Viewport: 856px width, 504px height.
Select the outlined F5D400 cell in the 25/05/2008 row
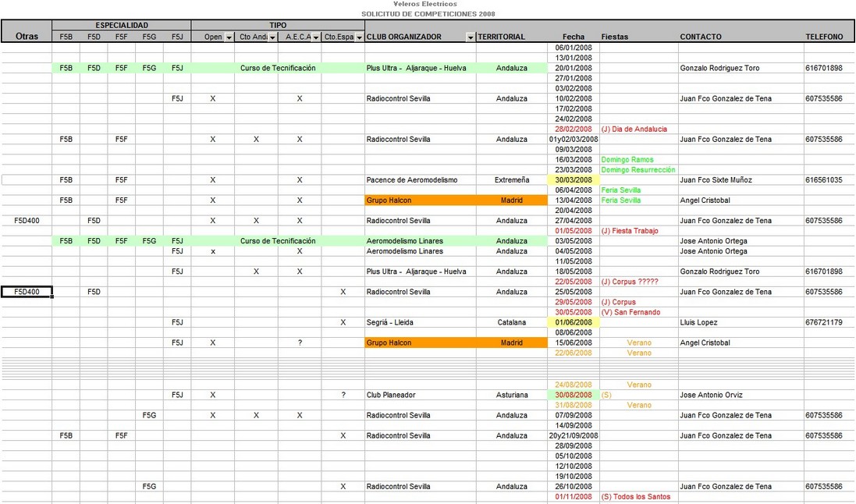pos(27,292)
